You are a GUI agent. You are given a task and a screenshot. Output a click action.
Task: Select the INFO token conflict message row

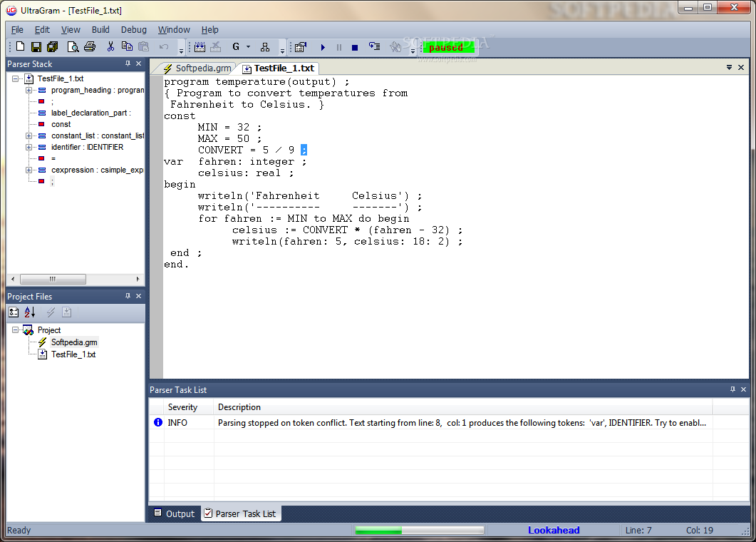(430, 423)
